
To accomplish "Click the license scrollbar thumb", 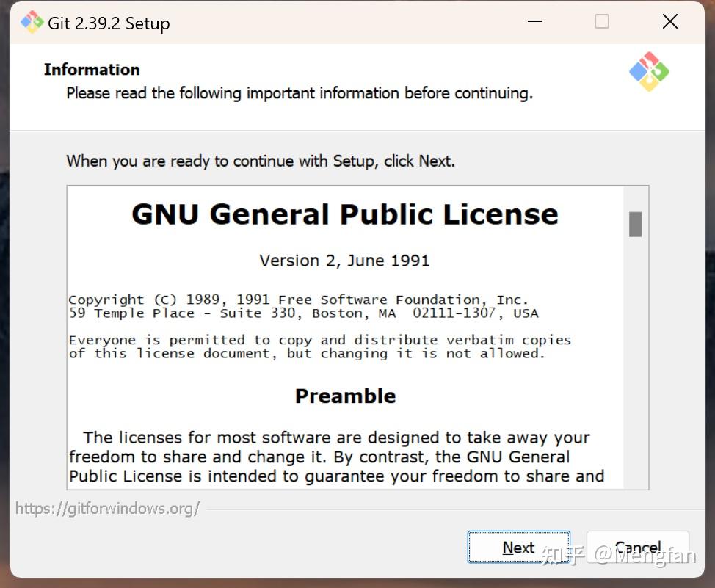I will click(x=635, y=224).
